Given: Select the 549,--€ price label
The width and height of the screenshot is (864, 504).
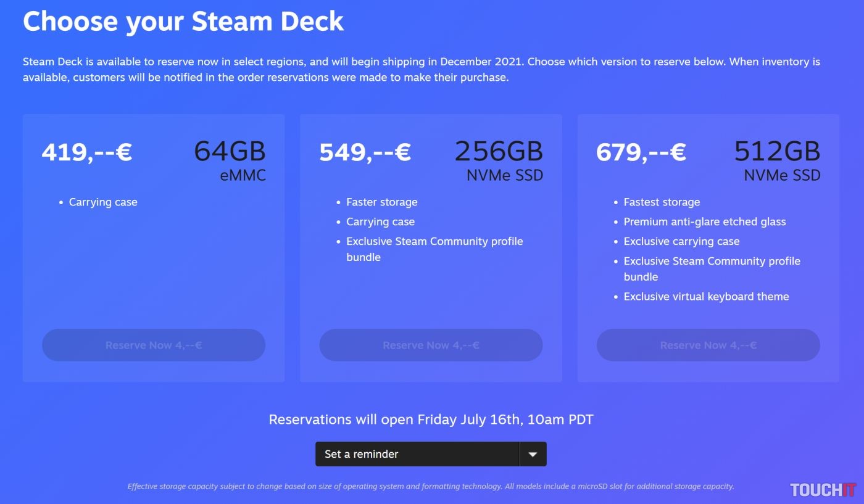Looking at the screenshot, I should (x=365, y=152).
